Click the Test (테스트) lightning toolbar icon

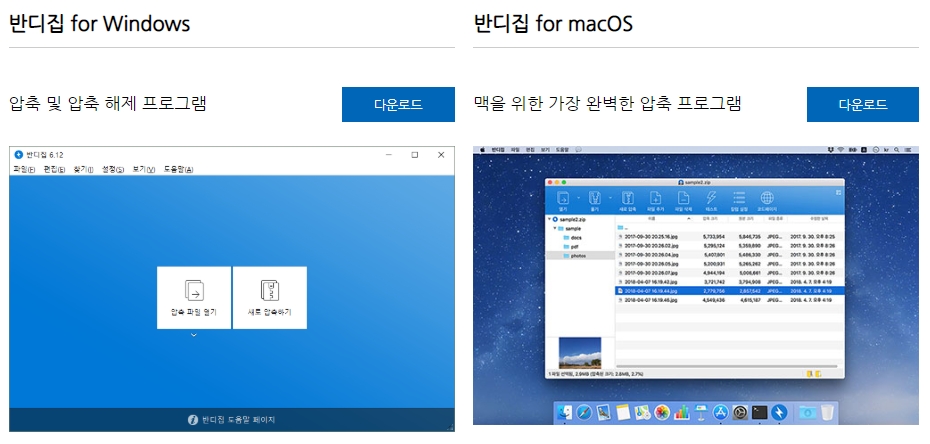(712, 198)
